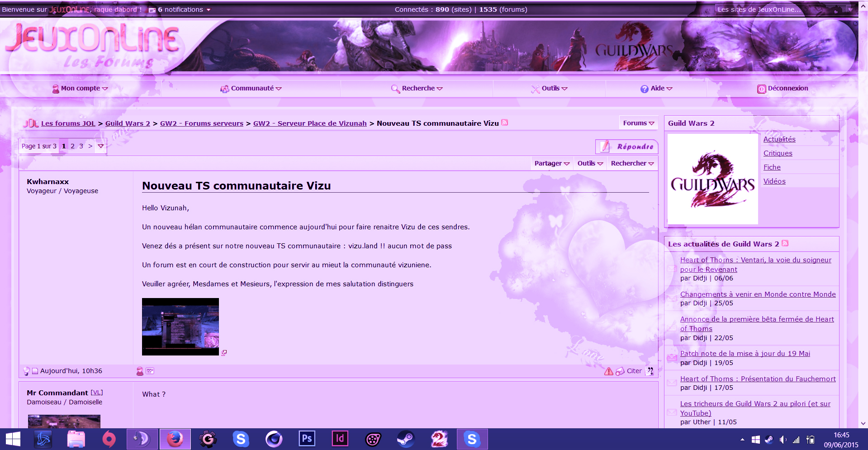The width and height of the screenshot is (868, 450).
Task: Open Vidéos link in sidebar
Action: click(x=774, y=181)
